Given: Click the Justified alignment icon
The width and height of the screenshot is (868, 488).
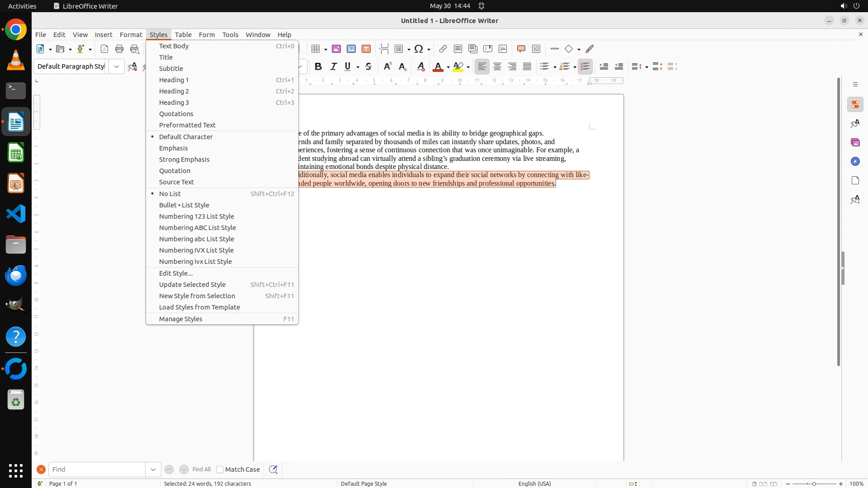Looking at the screenshot, I should pyautogui.click(x=527, y=66).
